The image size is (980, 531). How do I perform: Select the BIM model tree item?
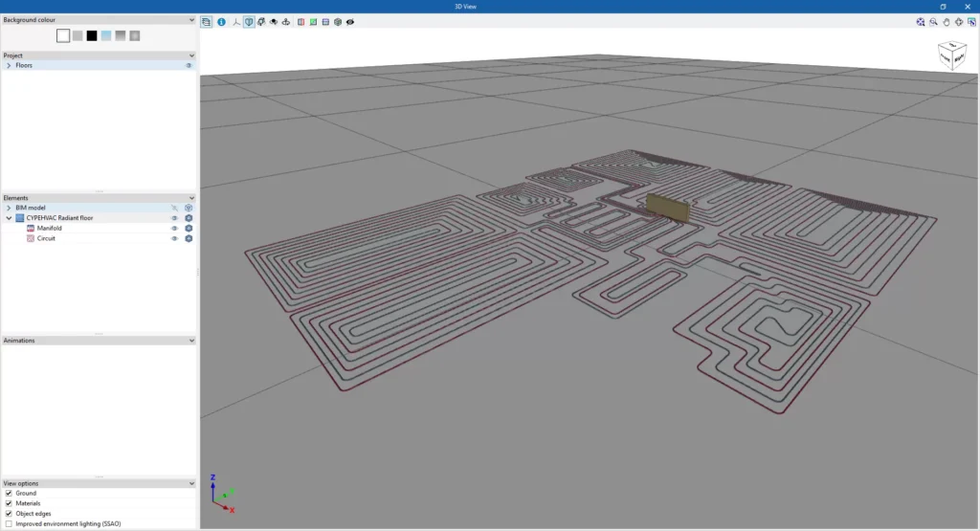tap(31, 208)
